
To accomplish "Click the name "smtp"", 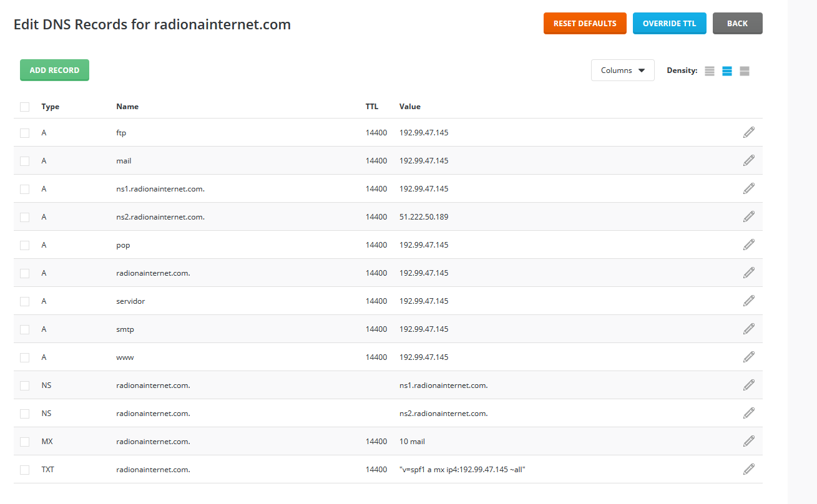I will 125,329.
